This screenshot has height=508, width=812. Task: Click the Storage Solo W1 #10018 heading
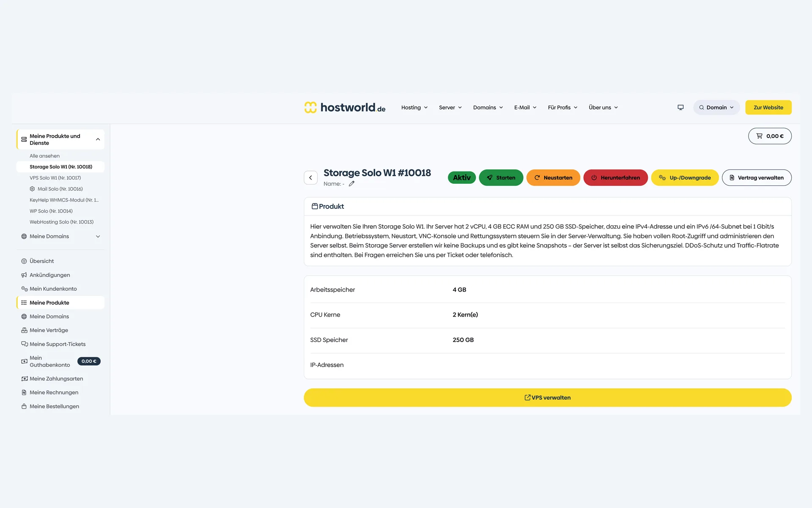(377, 173)
